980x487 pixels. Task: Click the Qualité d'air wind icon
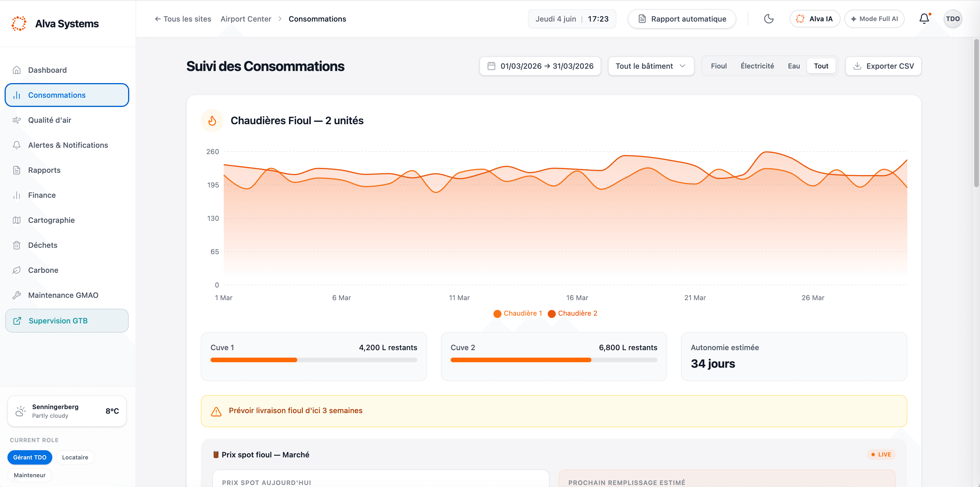tap(17, 120)
